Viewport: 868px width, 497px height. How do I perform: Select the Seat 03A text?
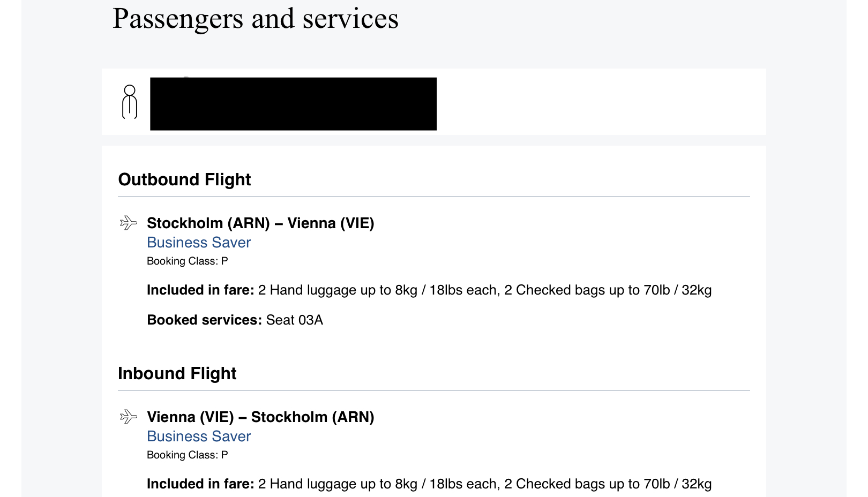295,320
